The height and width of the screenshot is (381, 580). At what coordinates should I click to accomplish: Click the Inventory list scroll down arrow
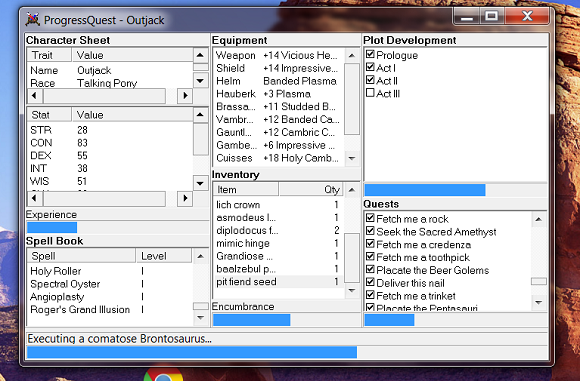pos(352,290)
